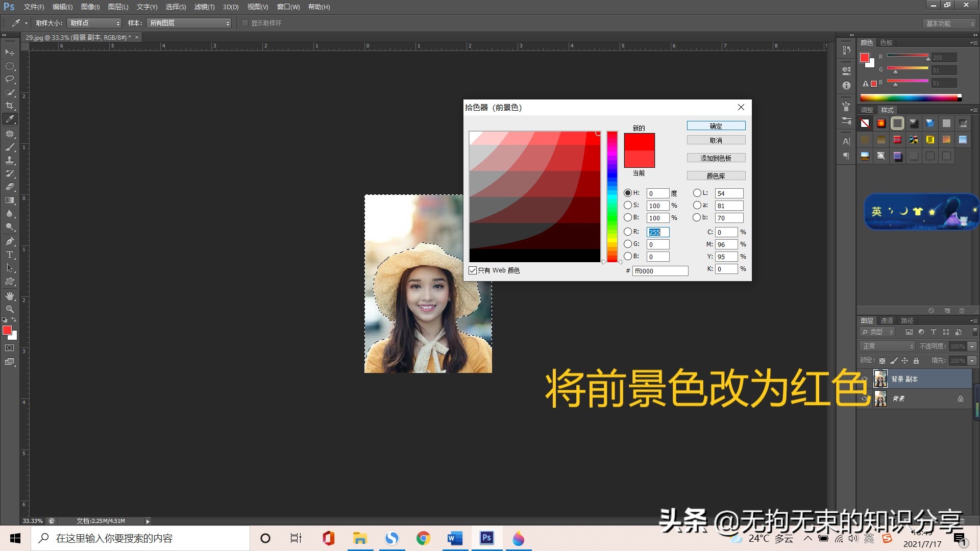
Task: Select the Eraser tool
Action: 10,186
